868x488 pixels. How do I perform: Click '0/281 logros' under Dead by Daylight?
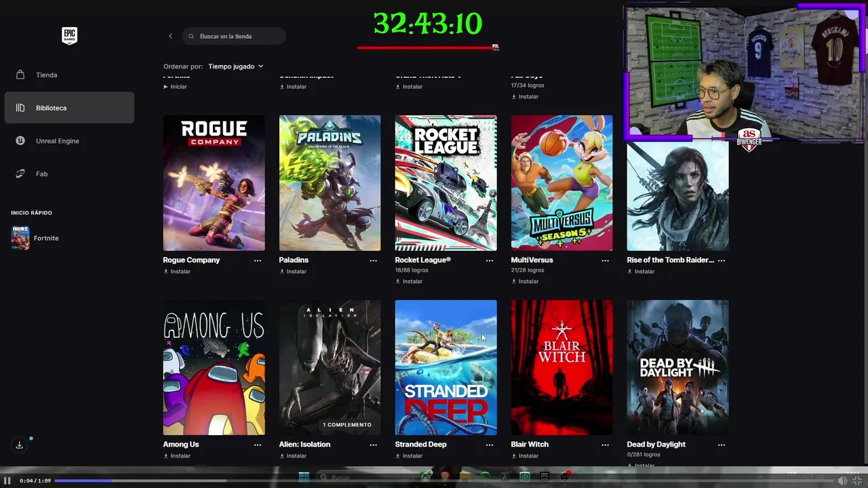point(644,455)
